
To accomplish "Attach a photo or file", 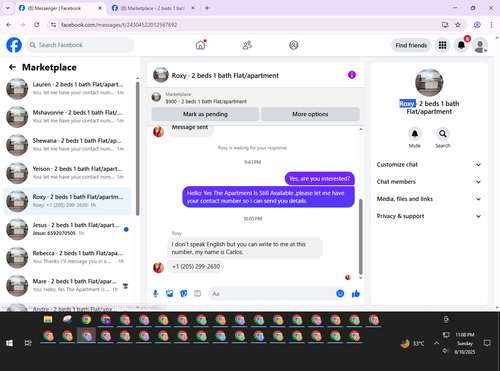I will (x=170, y=294).
